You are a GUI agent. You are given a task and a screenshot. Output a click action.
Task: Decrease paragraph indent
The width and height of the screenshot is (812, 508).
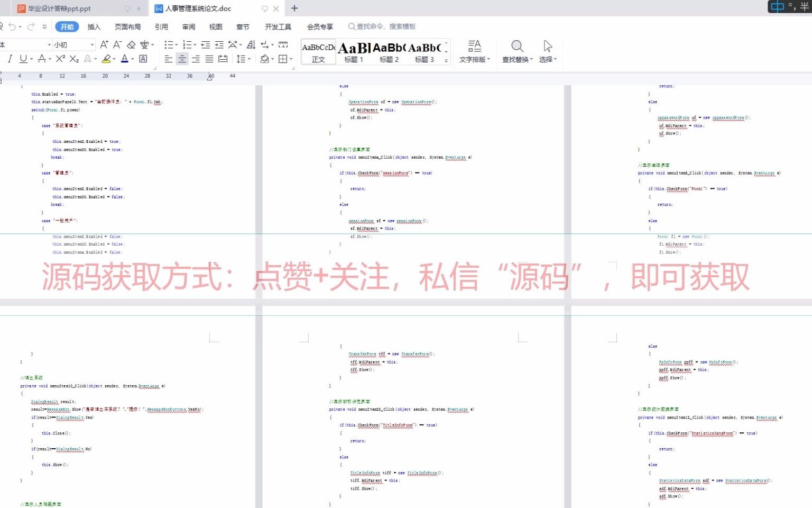click(x=206, y=44)
